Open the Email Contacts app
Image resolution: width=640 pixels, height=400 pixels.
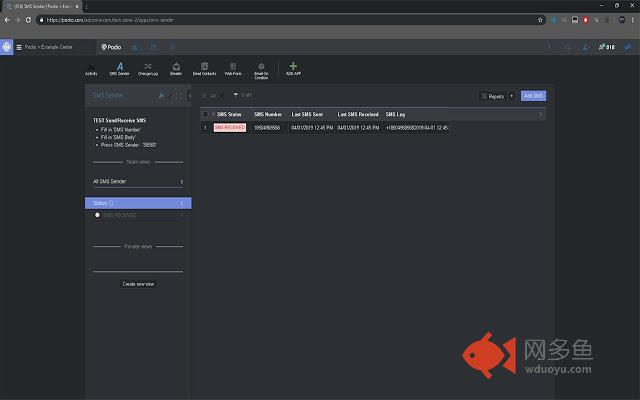pyautogui.click(x=204, y=68)
